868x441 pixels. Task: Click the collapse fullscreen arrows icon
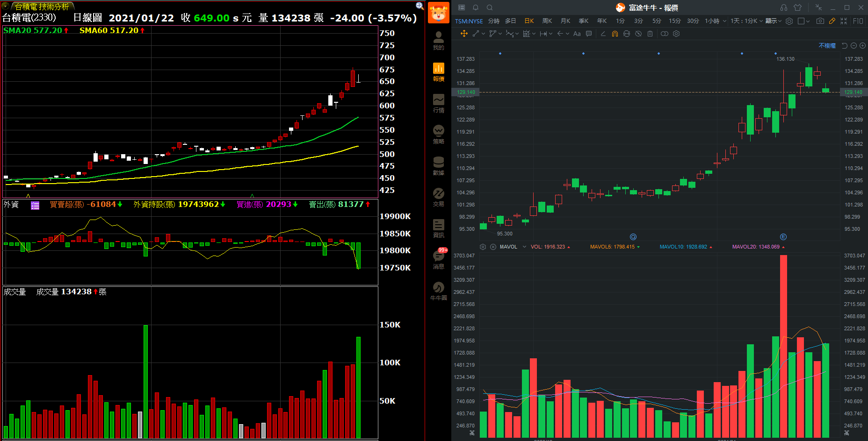point(844,21)
